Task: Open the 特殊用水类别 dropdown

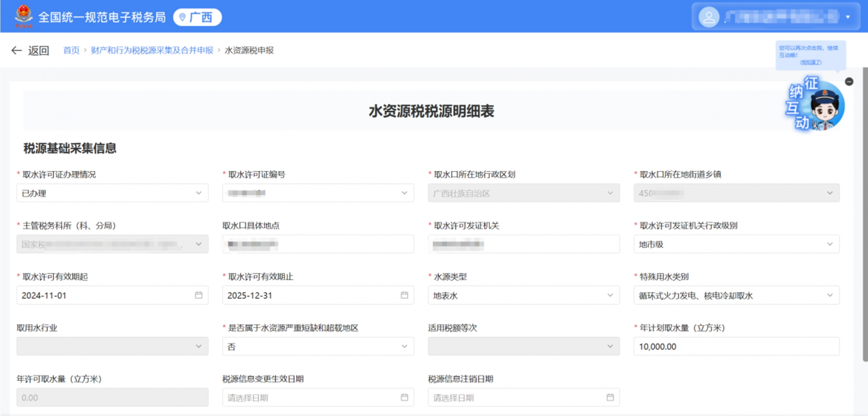Action: (x=830, y=295)
